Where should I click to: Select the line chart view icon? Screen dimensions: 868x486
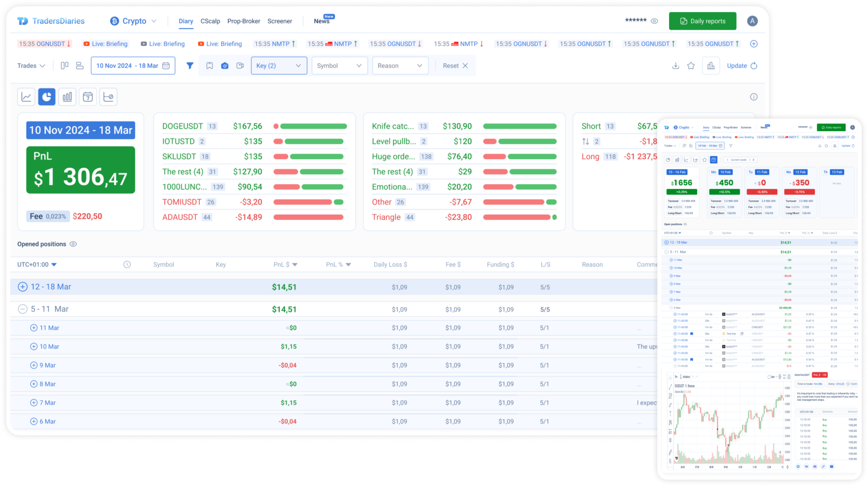click(26, 97)
